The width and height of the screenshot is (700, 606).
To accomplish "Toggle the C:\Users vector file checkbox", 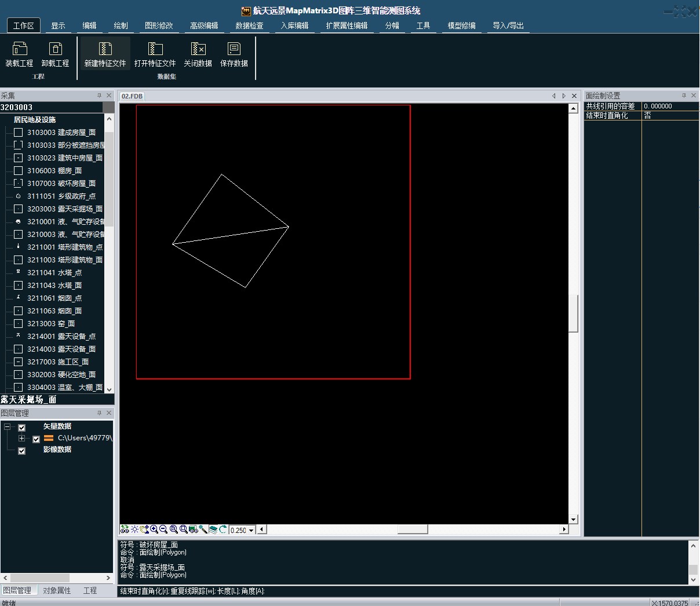I will tap(36, 439).
